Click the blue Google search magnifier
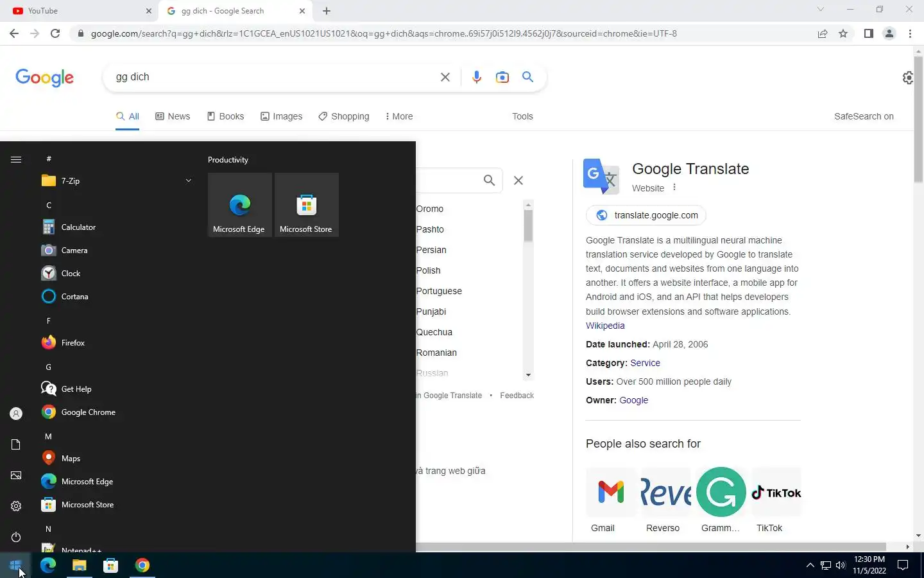Image resolution: width=924 pixels, height=578 pixels. pos(527,77)
